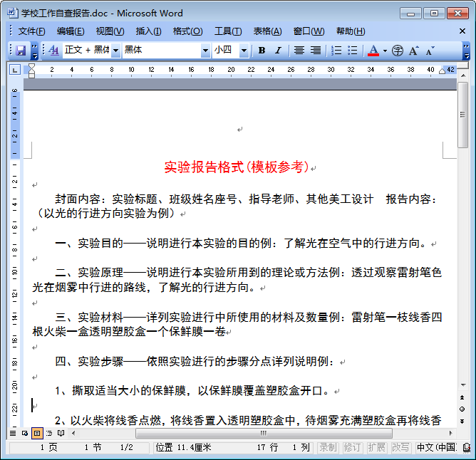Open the 格式(O) menu
The image size is (476, 460).
[187, 31]
